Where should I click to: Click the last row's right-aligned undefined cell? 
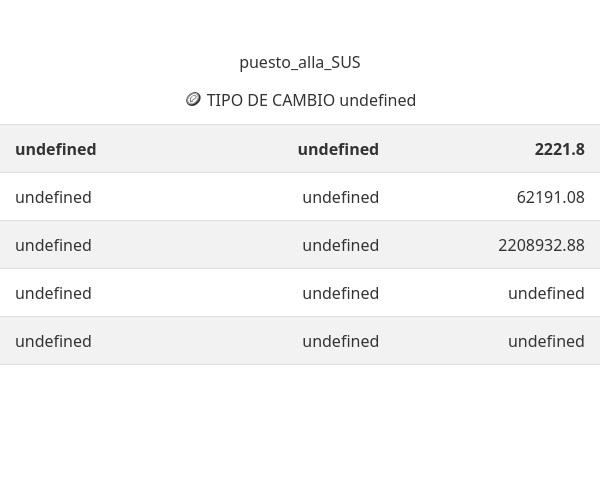[546, 341]
